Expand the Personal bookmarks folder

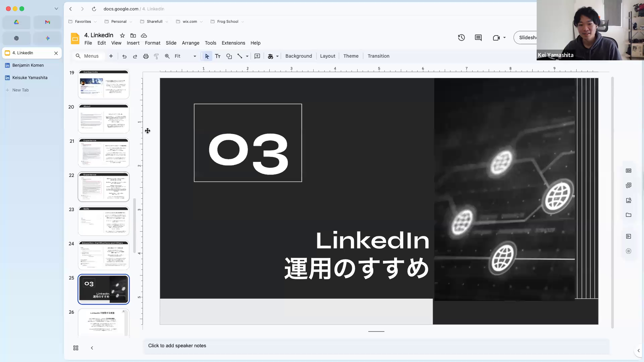coord(118,21)
